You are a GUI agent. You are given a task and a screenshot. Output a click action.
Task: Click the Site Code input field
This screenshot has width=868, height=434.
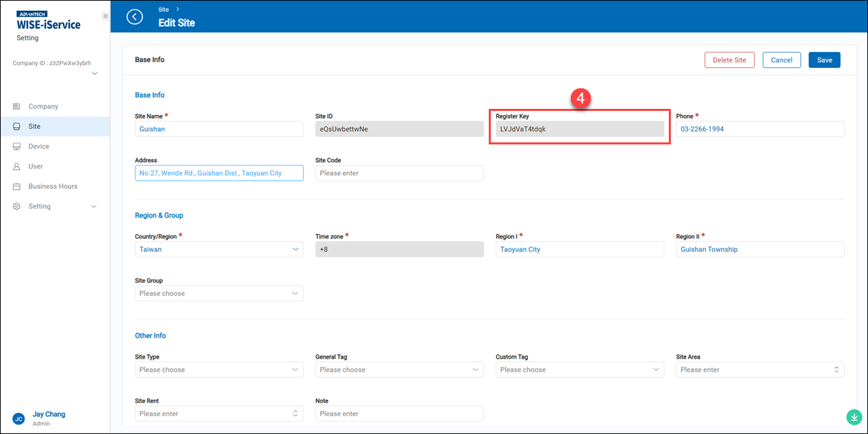pyautogui.click(x=399, y=173)
